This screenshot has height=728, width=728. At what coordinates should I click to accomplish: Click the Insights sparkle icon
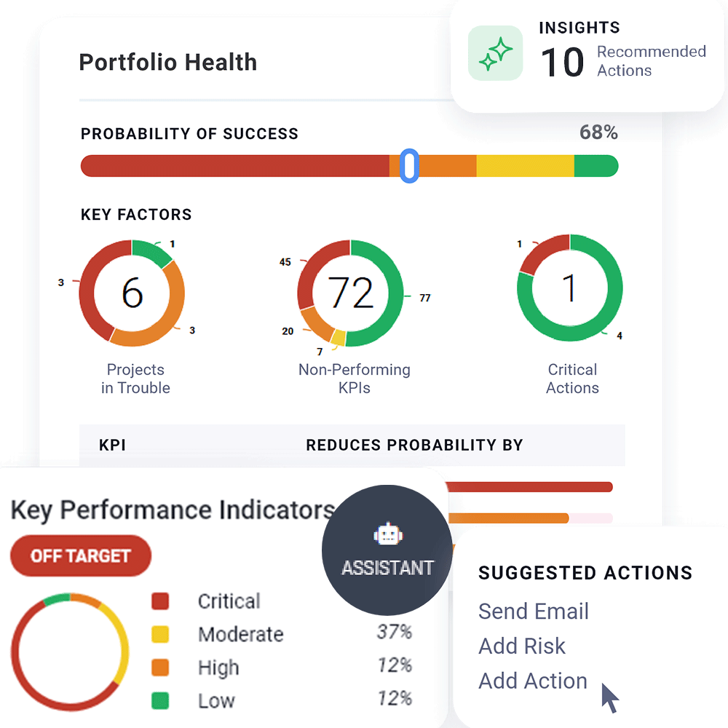(496, 53)
